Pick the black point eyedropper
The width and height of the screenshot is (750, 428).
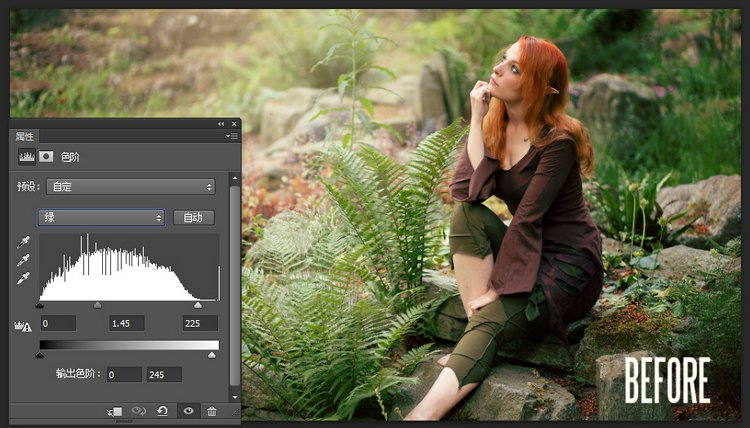tap(23, 242)
